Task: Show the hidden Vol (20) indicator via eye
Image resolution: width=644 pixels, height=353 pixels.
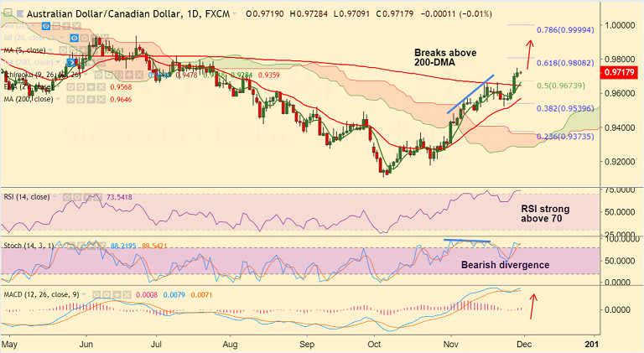Action: click(x=46, y=26)
